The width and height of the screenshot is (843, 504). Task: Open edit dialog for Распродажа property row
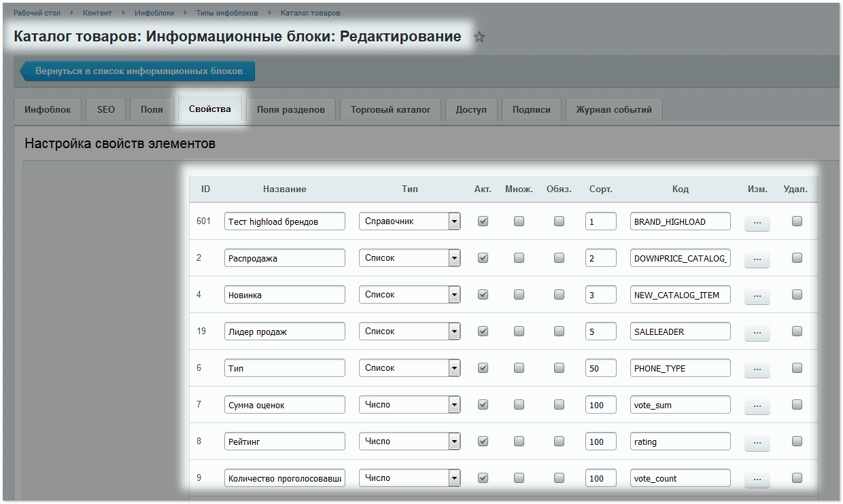pyautogui.click(x=757, y=258)
